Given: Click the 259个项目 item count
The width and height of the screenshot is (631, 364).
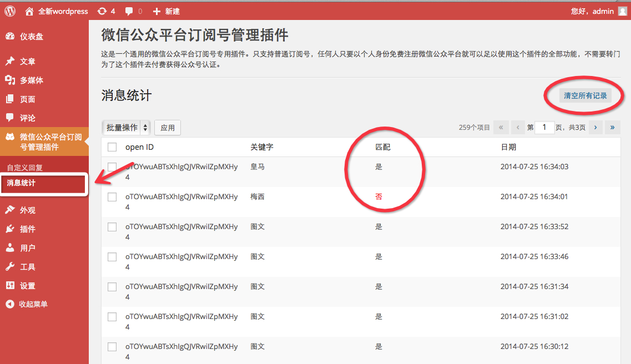Looking at the screenshot, I should (x=474, y=128).
